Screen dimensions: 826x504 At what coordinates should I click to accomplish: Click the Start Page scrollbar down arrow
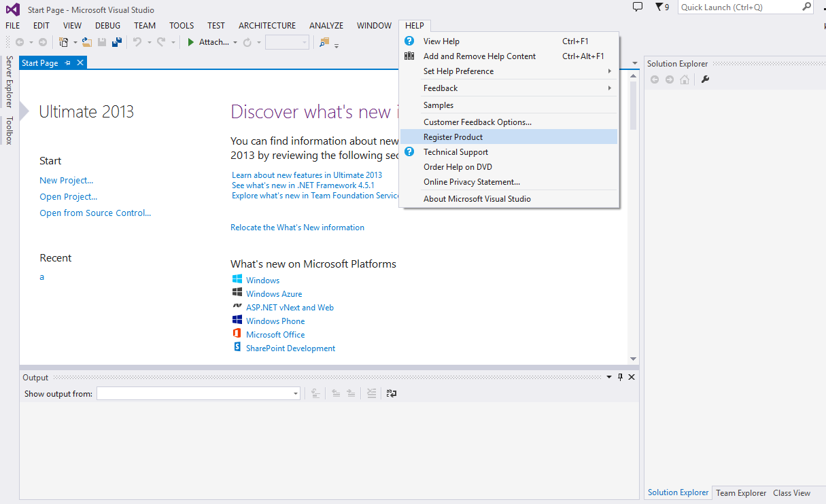633,359
